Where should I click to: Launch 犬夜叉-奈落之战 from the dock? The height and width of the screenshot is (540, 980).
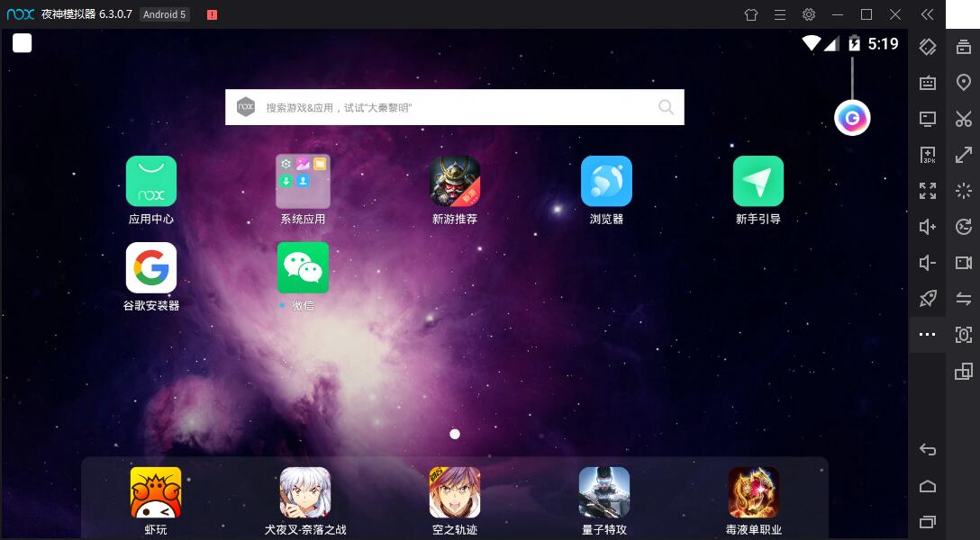[305, 492]
